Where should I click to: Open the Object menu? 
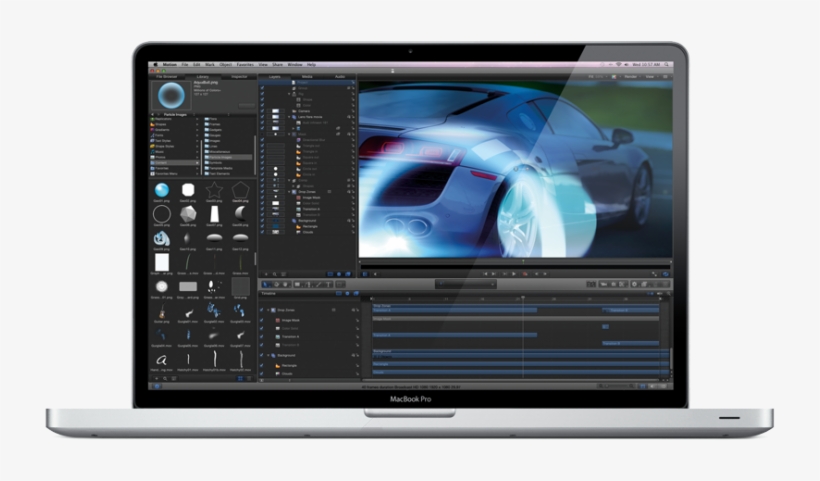click(x=225, y=64)
